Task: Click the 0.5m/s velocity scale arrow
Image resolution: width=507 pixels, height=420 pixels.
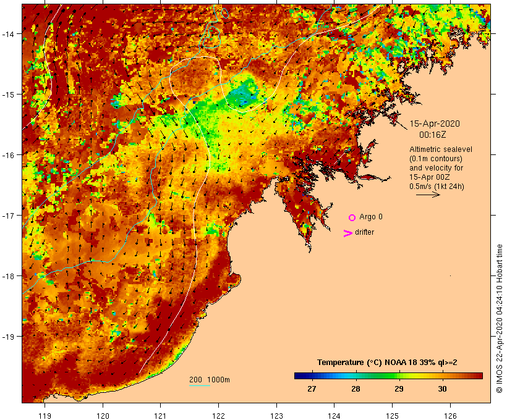Action: point(428,195)
